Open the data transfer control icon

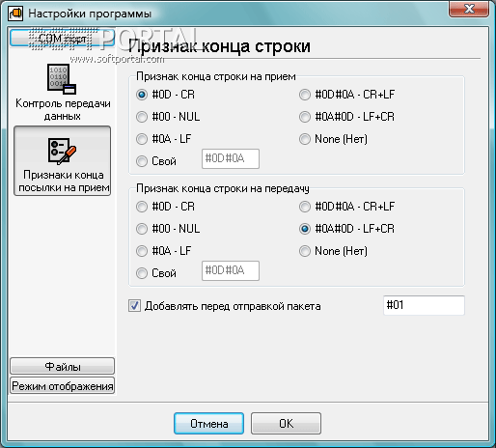click(x=62, y=79)
